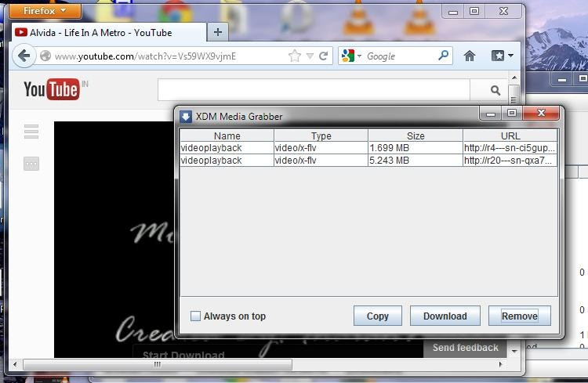Viewport: 588px width, 383px height.
Task: Click the page vertical scrollbar down arrow
Action: tap(514, 352)
